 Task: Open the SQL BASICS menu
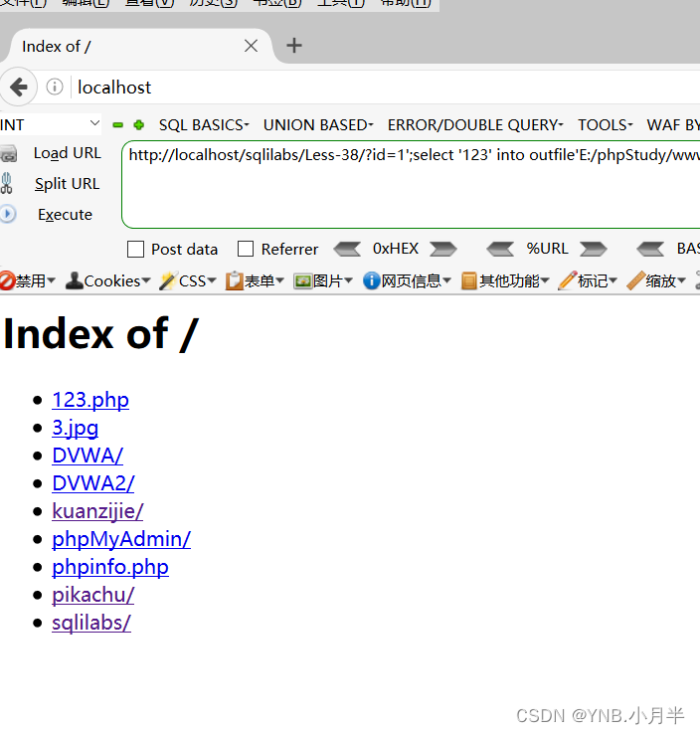pyautogui.click(x=204, y=125)
